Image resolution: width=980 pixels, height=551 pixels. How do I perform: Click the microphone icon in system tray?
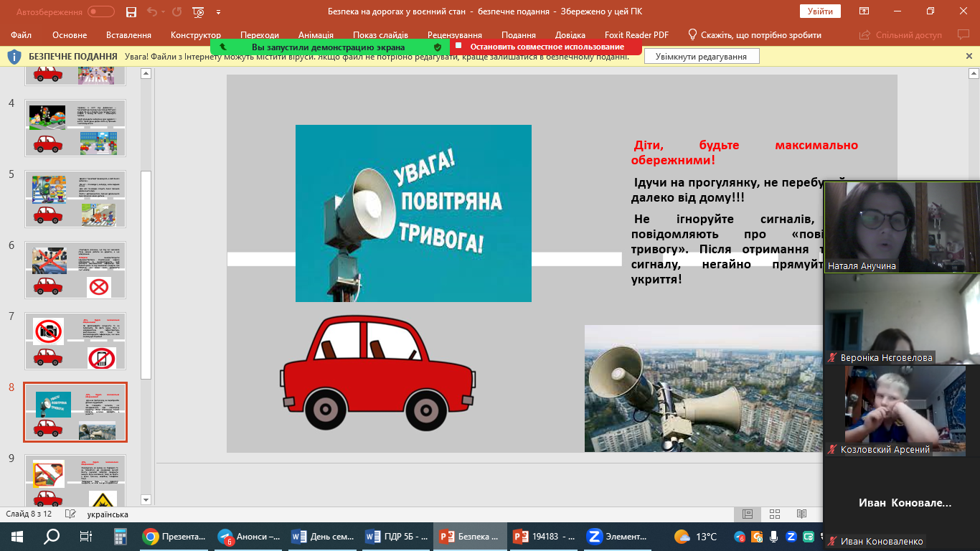click(774, 536)
